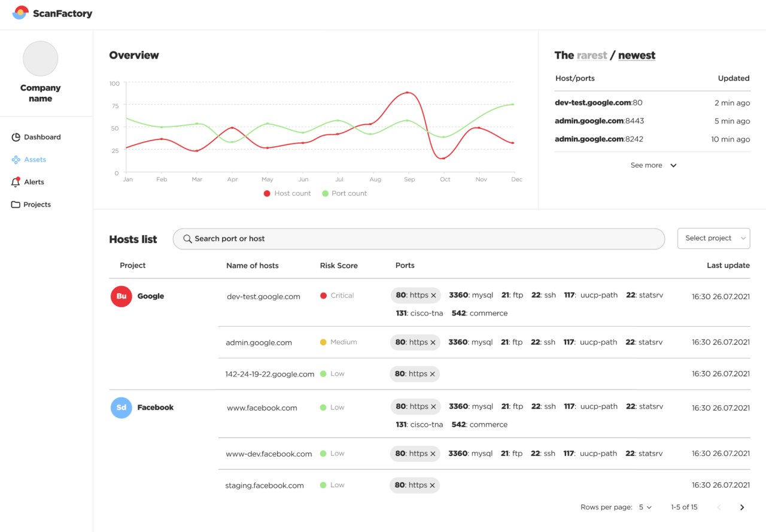Toggle Port count legend item
This screenshot has height=532, width=766.
(x=345, y=193)
